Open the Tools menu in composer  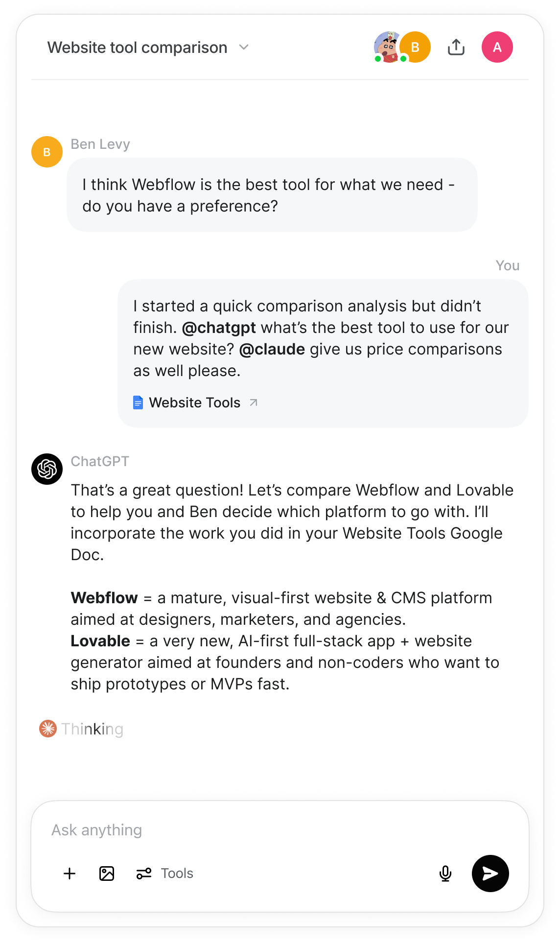coord(177,874)
